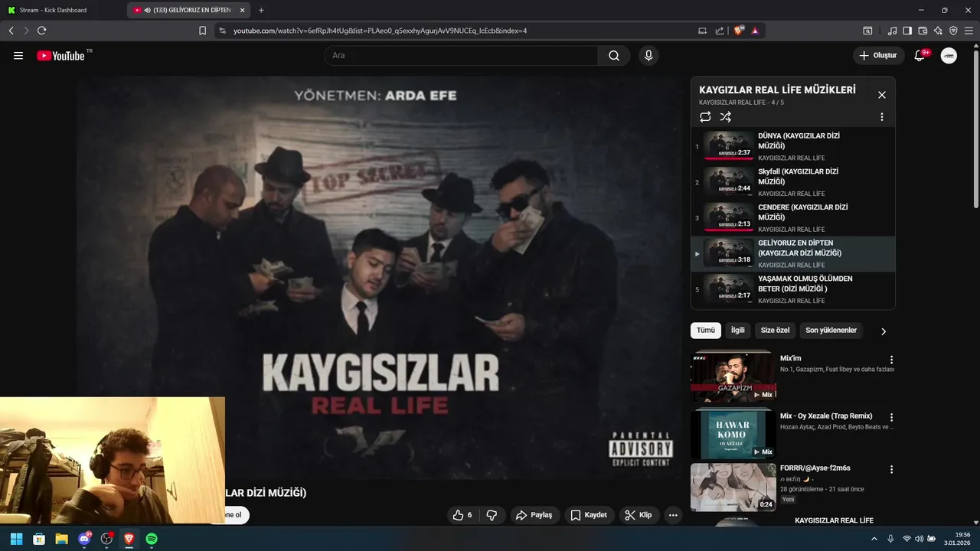980x551 pixels.
Task: Open Brave VPN shield icon
Action: 953,31
